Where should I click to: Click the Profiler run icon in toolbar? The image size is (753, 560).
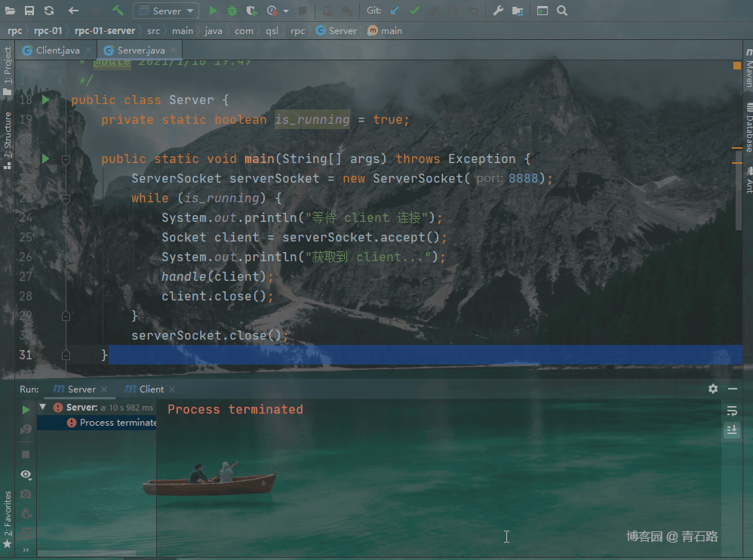point(272,11)
